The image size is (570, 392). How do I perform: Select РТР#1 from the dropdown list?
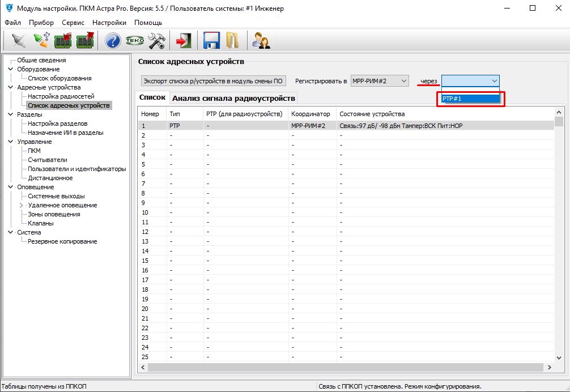coord(470,99)
